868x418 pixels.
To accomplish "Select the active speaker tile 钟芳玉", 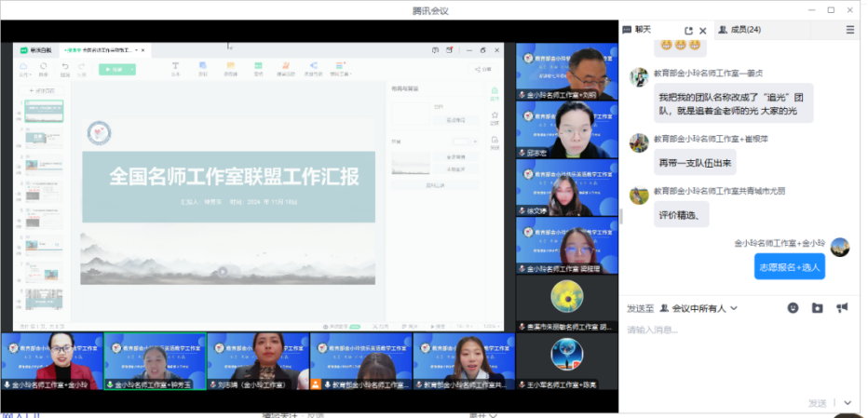I will [155, 361].
